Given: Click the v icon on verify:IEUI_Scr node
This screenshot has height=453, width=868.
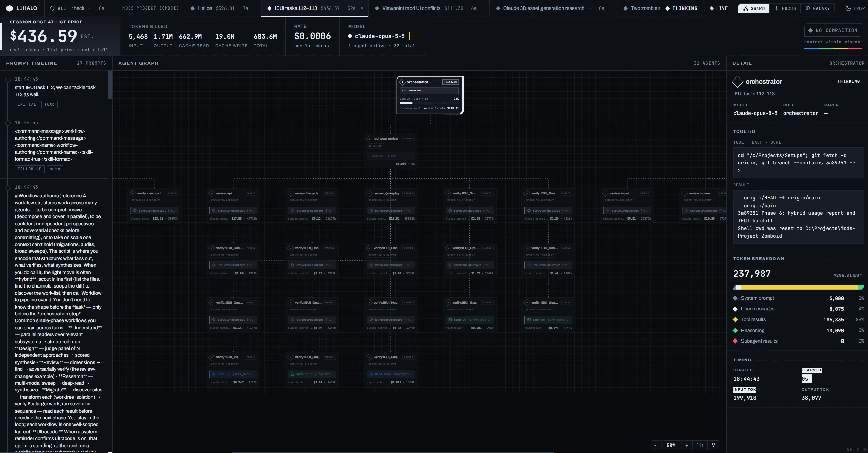Looking at the screenshot, I should coord(448,193).
